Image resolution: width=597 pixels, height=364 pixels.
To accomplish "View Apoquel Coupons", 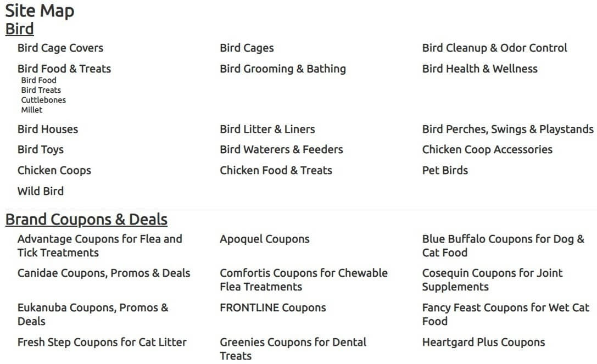I will coord(265,239).
